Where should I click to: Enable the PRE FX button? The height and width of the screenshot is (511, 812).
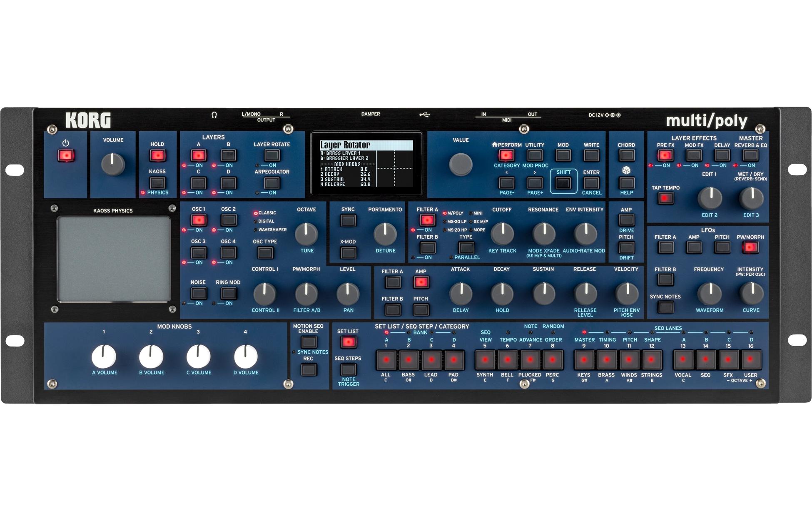(665, 156)
